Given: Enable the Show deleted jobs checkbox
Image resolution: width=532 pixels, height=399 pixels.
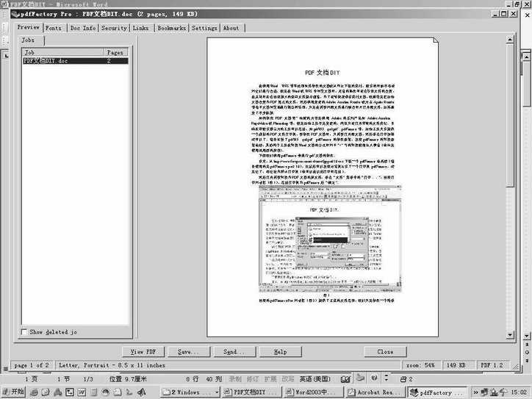Looking at the screenshot, I should tap(24, 332).
